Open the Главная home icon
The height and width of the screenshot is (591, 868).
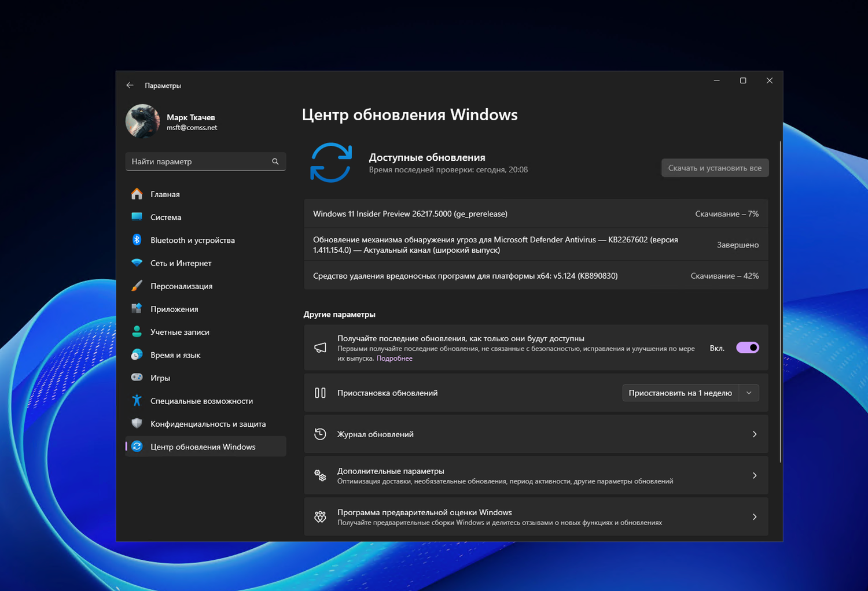pos(137,194)
